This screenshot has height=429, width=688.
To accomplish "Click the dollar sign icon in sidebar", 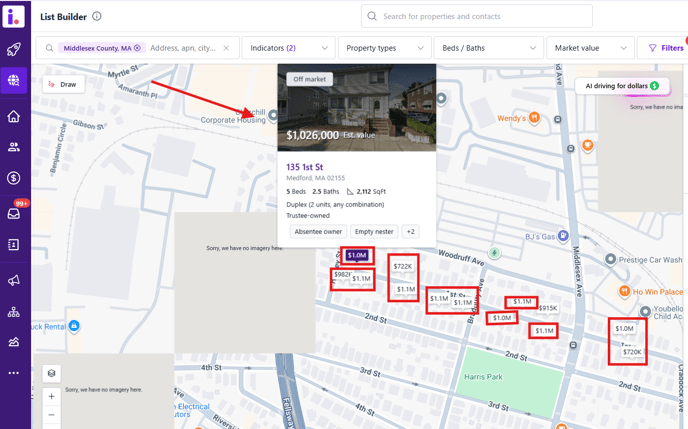I will coord(14,178).
